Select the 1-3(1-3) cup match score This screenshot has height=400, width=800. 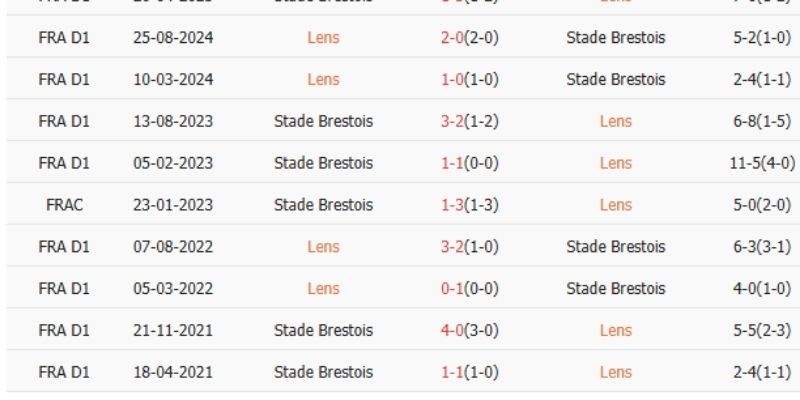[x=470, y=205]
